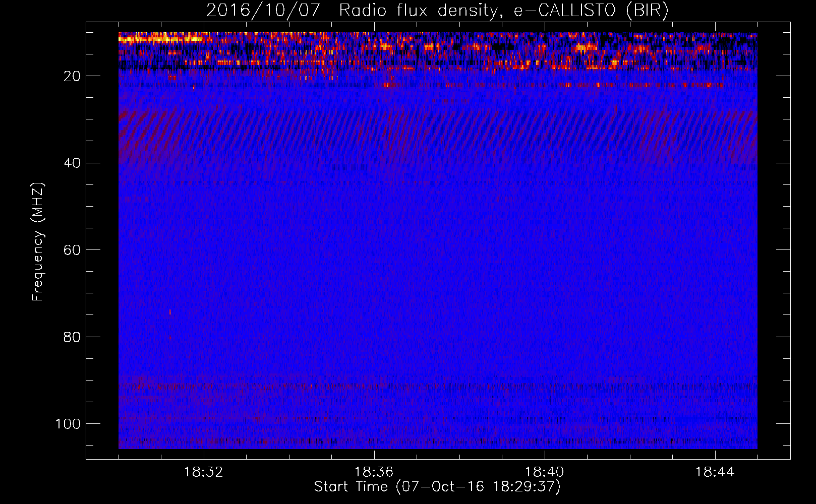The image size is (816, 504).
Task: Click the 80 frequency tick label
Action: (72, 337)
